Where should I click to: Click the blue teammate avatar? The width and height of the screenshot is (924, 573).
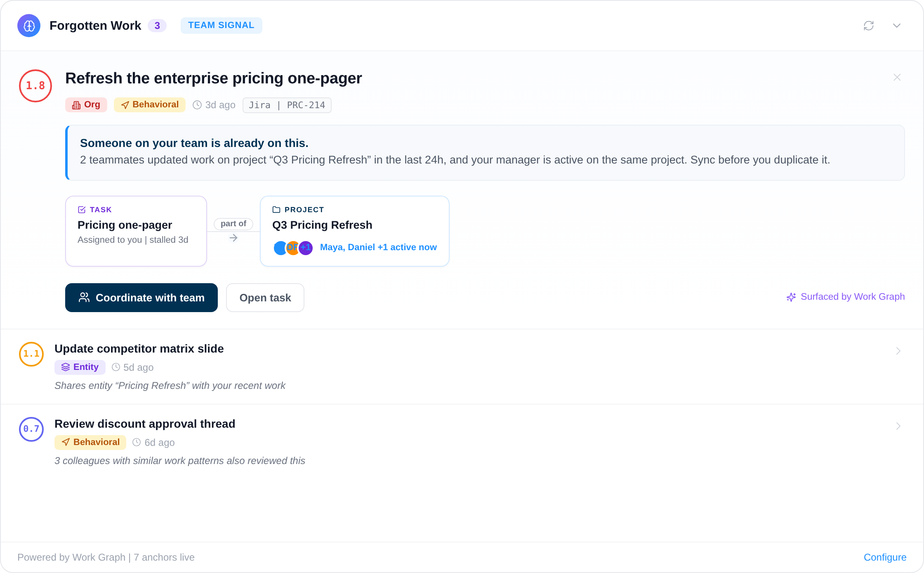click(280, 248)
